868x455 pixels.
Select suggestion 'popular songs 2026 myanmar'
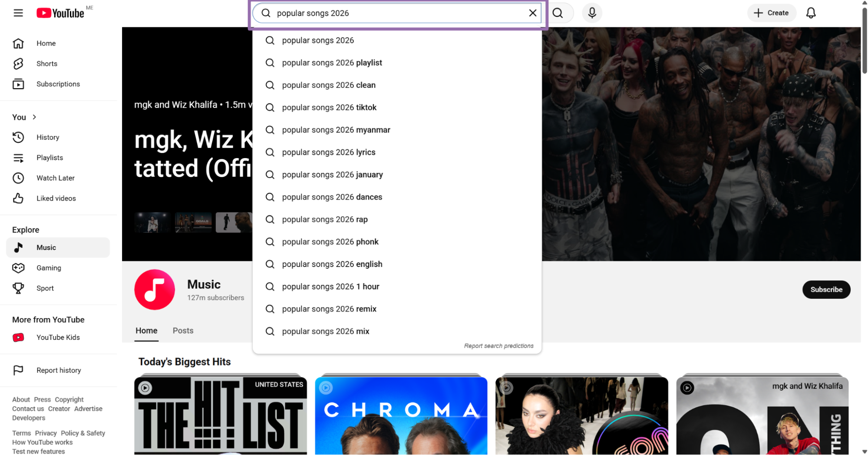pos(397,130)
